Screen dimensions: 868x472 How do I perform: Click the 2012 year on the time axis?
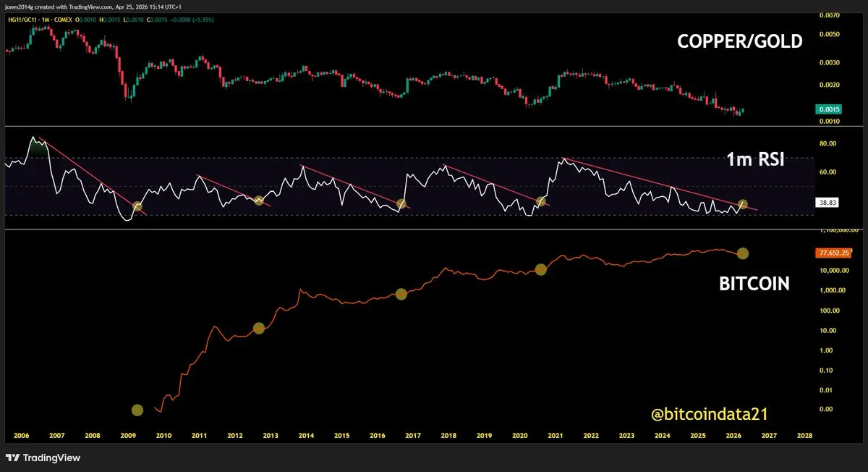click(x=234, y=437)
